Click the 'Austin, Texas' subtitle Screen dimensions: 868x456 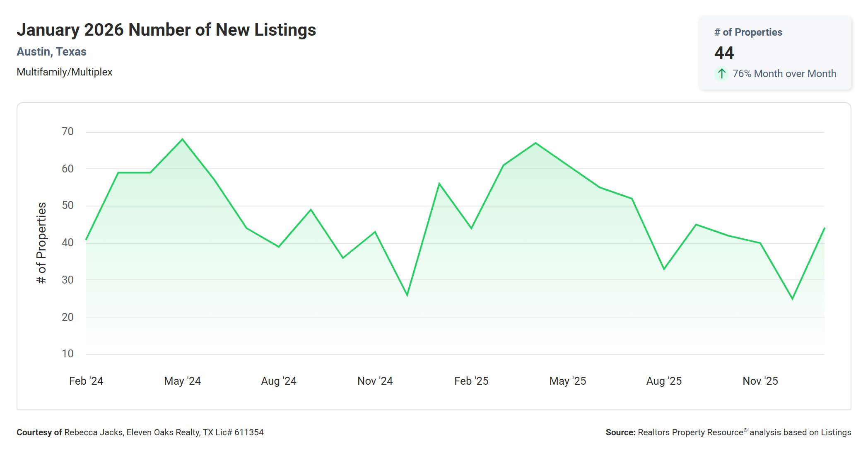coord(51,52)
